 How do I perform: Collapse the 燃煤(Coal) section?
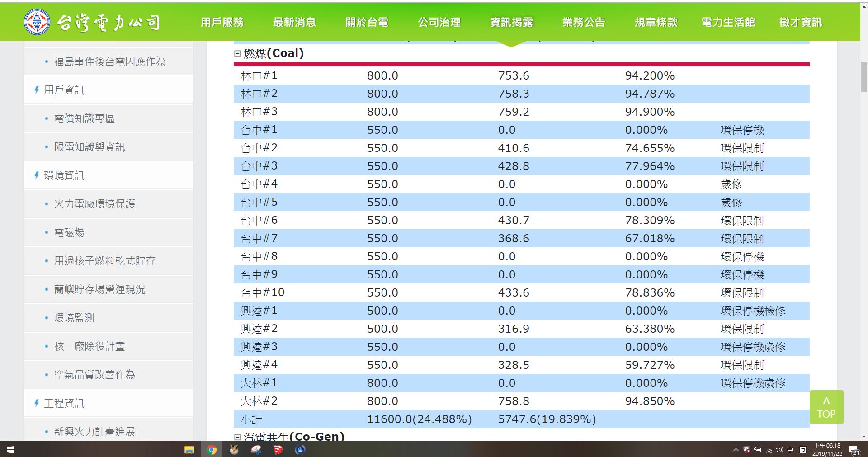(237, 53)
